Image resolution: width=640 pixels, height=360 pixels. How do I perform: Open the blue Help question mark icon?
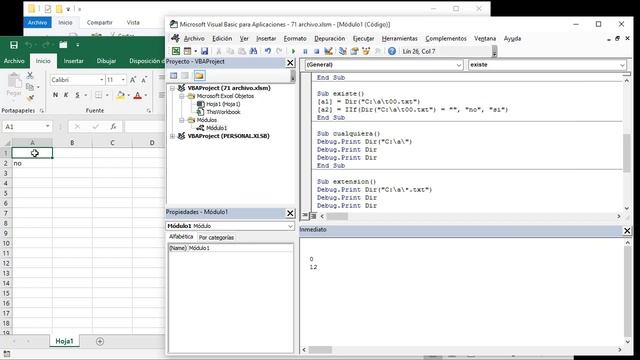click(392, 51)
